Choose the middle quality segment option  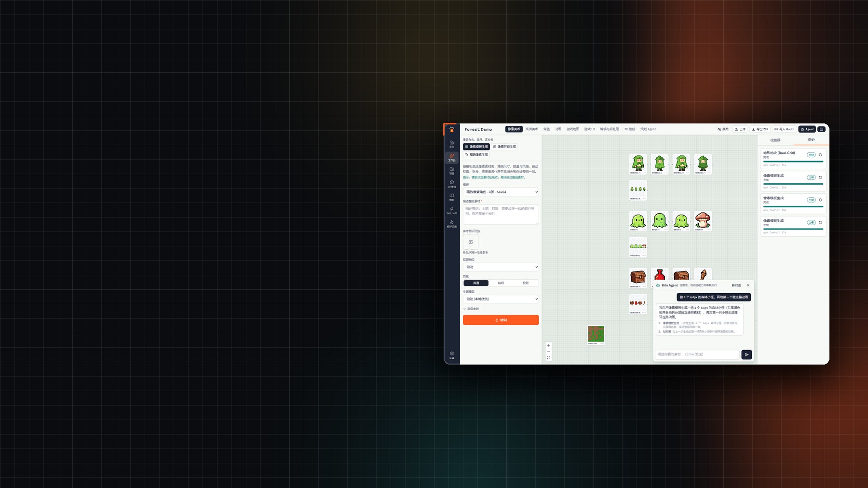click(x=501, y=283)
